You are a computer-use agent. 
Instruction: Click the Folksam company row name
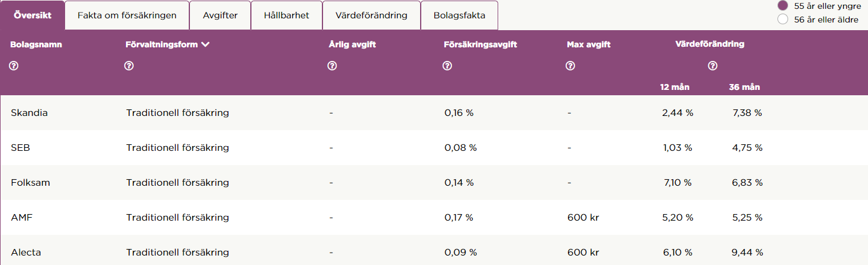pyautogui.click(x=30, y=183)
